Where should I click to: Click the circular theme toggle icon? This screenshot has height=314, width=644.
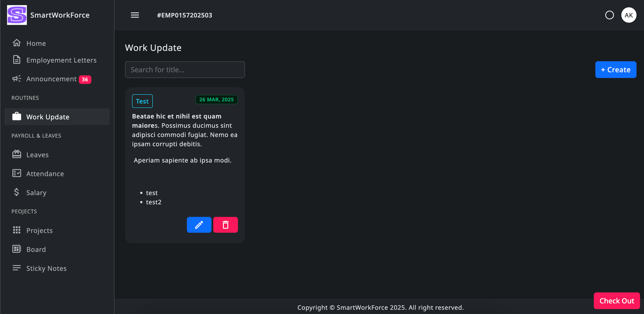609,15
